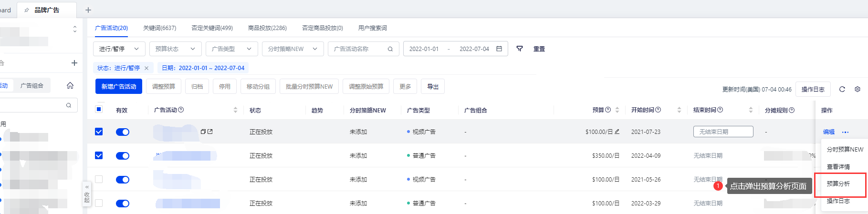The height and width of the screenshot is (214, 868).
Task: Click the plus icon in the left sidebar
Action: coord(74,63)
